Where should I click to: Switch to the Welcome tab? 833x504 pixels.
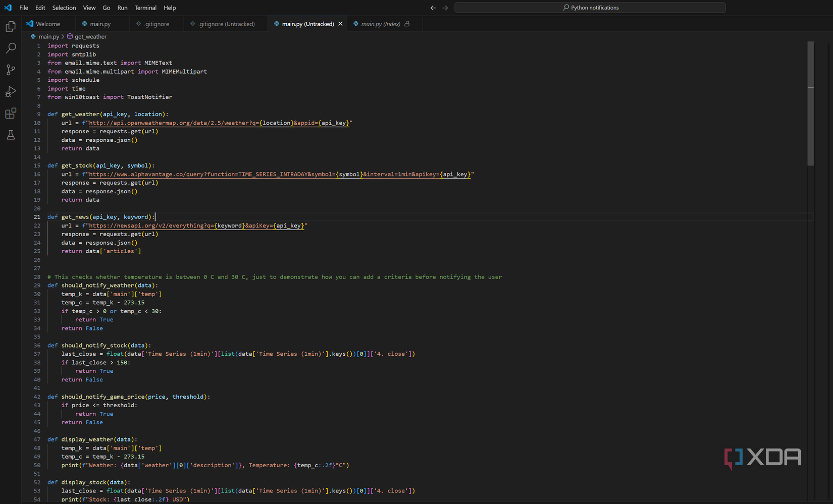pyautogui.click(x=48, y=23)
